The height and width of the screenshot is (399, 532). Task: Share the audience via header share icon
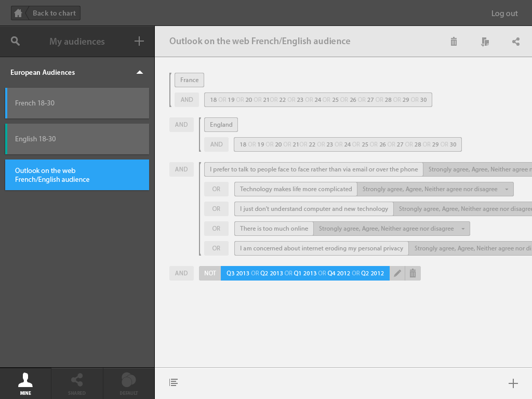pyautogui.click(x=516, y=42)
